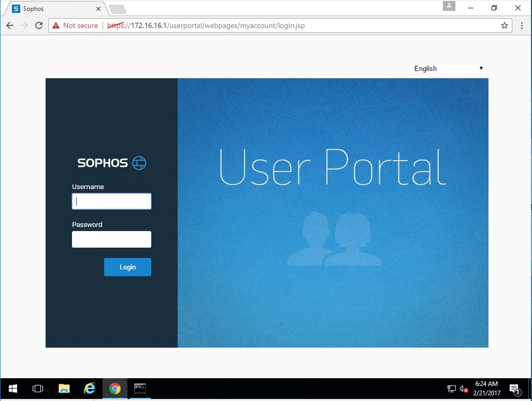Click the network tray icon
Image resolution: width=532 pixels, height=401 pixels.
point(452,389)
